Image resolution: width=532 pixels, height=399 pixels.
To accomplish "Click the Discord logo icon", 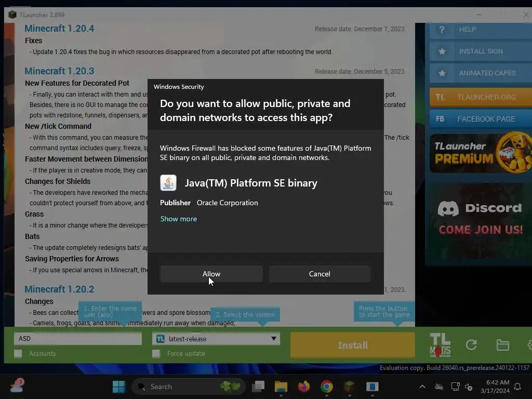I will (448, 208).
